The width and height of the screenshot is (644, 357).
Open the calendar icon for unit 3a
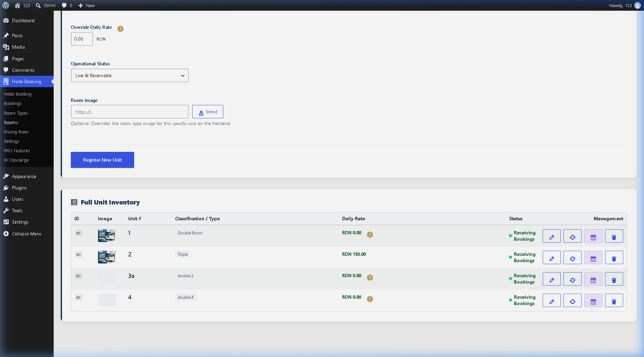coord(593,279)
